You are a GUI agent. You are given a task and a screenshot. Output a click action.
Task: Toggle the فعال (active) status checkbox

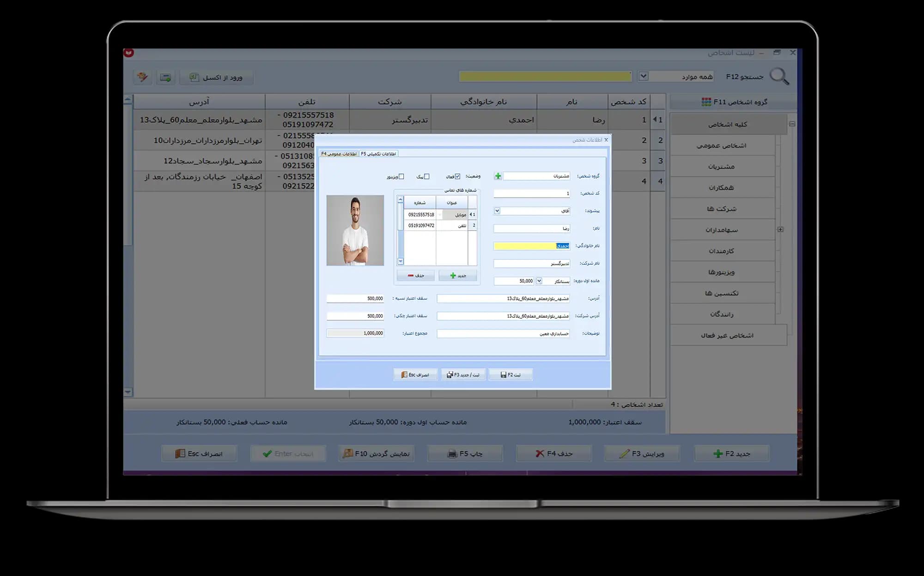tap(457, 176)
